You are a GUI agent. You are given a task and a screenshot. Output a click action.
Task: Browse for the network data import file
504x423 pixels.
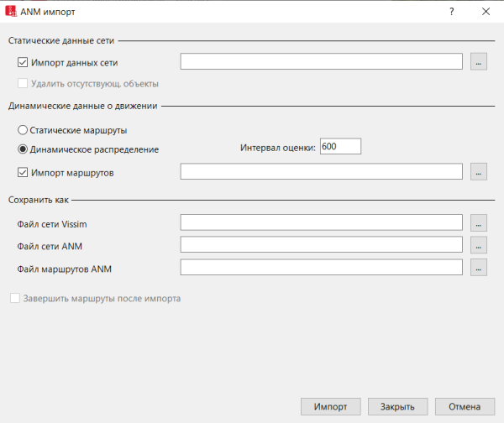tap(478, 62)
